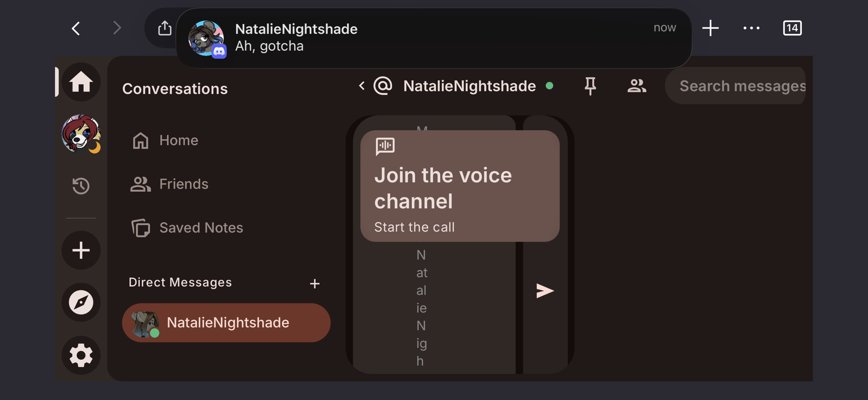Click the Home server icon in sidebar
Viewport: 868px width, 400px height.
tap(81, 82)
